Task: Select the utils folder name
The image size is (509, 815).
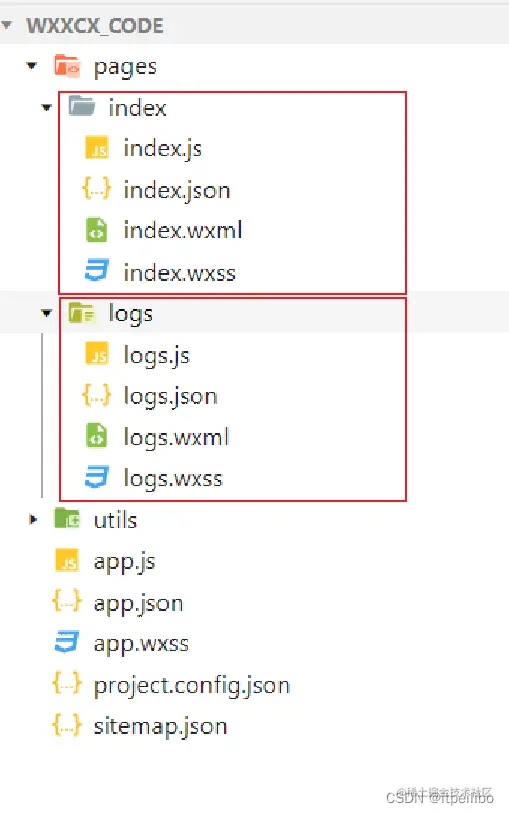Action: (115, 520)
